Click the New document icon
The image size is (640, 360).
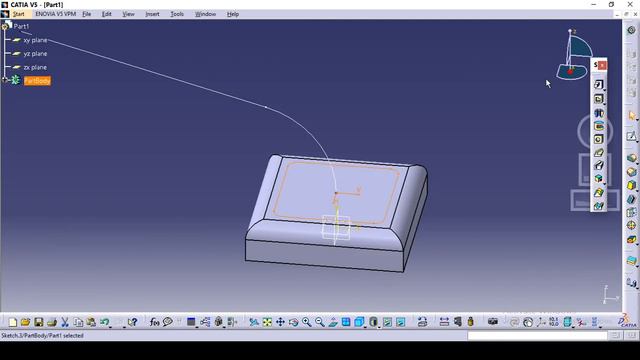[13, 322]
